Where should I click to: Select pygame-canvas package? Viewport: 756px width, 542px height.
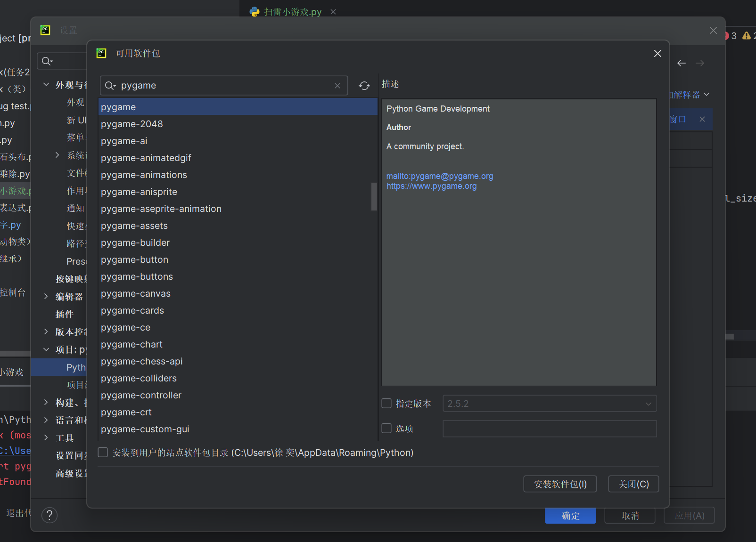click(238, 293)
